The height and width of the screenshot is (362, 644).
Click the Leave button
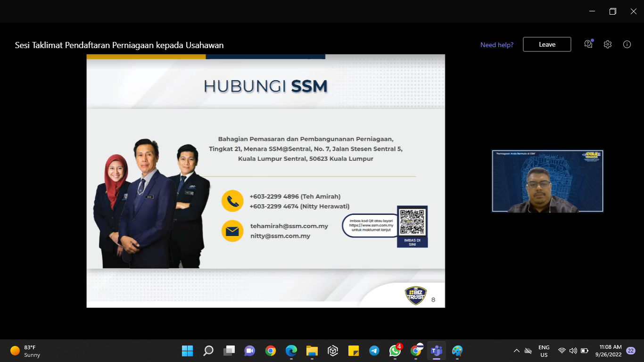[x=547, y=44]
